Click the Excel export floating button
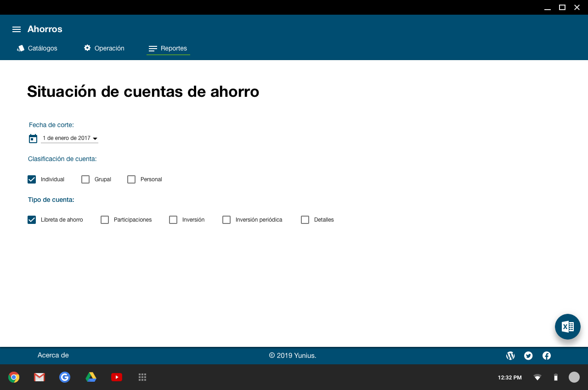The image size is (588, 390). (x=567, y=327)
